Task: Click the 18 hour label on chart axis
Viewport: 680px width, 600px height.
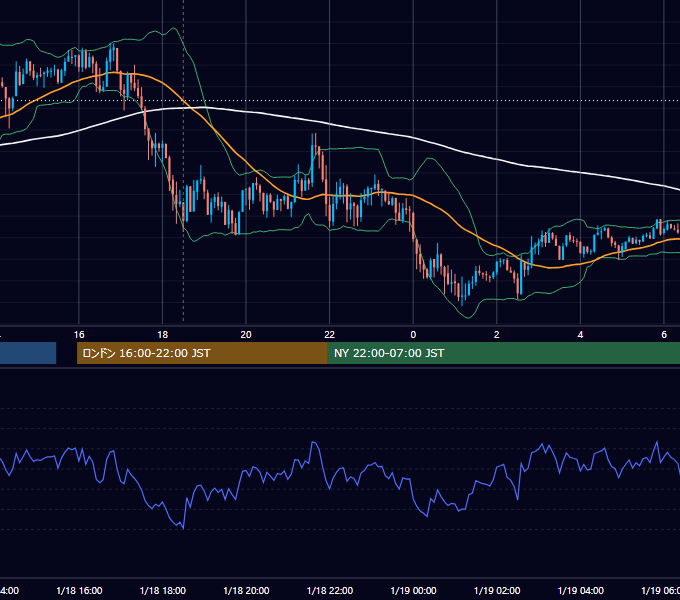Action: [x=162, y=335]
